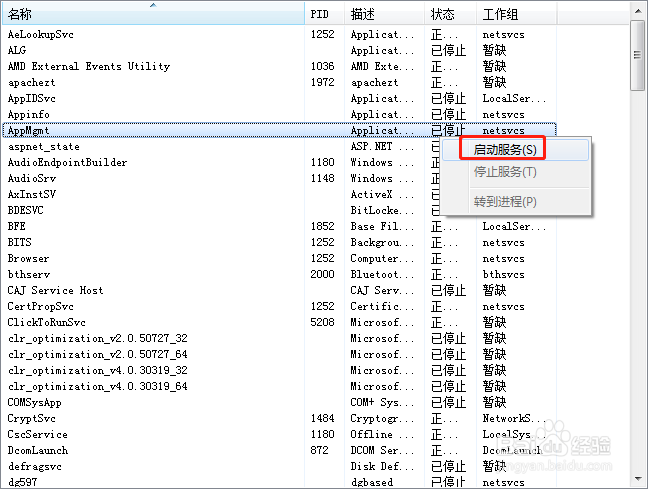The height and width of the screenshot is (489, 648).
Task: Select the AeLookupSvc service row
Action: 279,34
